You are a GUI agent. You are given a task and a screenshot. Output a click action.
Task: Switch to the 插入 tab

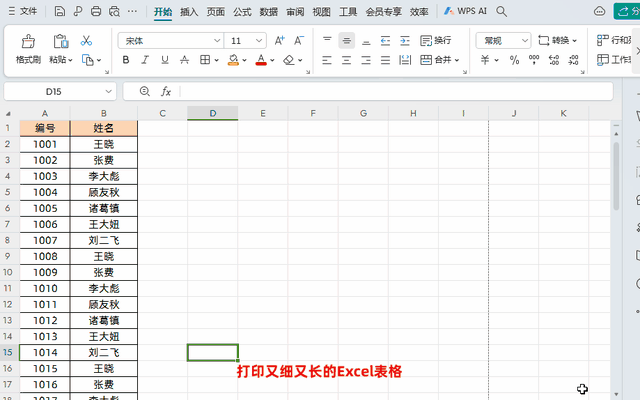(189, 12)
